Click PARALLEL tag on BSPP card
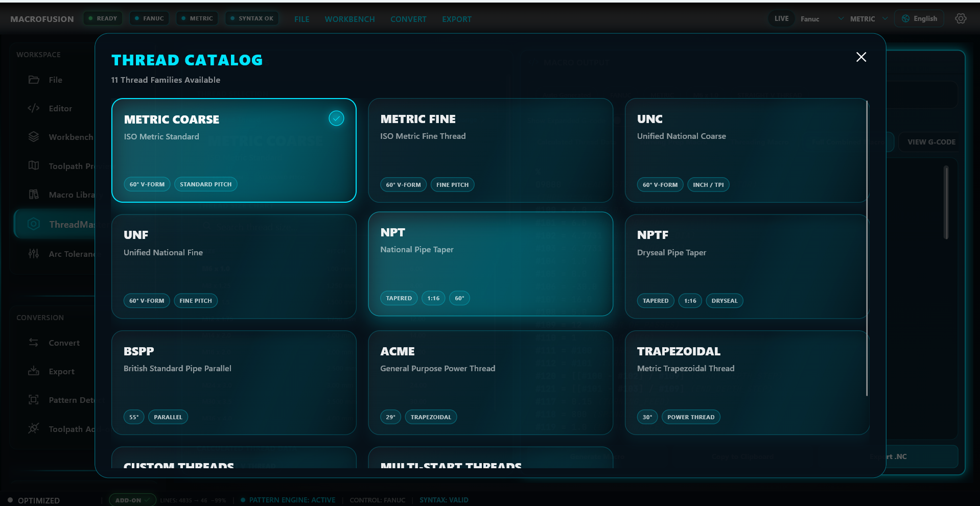The width and height of the screenshot is (980, 506). coord(168,417)
